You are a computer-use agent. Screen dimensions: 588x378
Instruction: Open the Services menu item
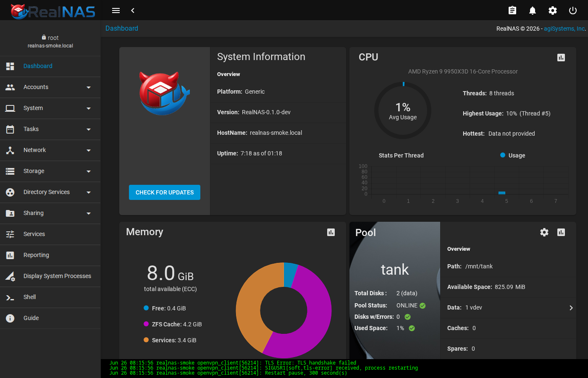pos(50,234)
